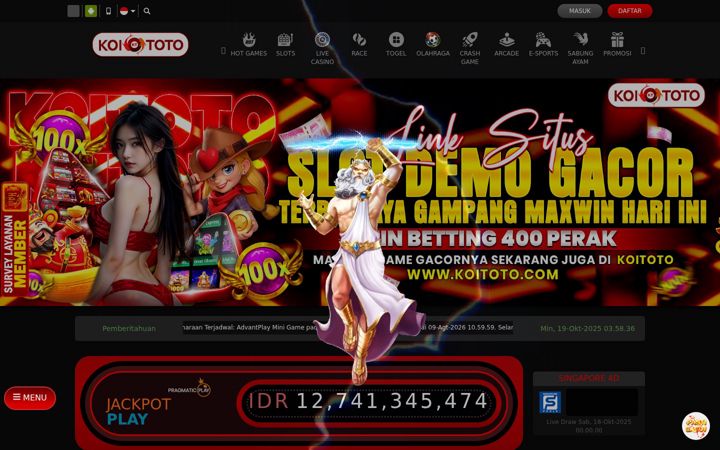Open the Race category
The image size is (720, 450).
coord(359,45)
